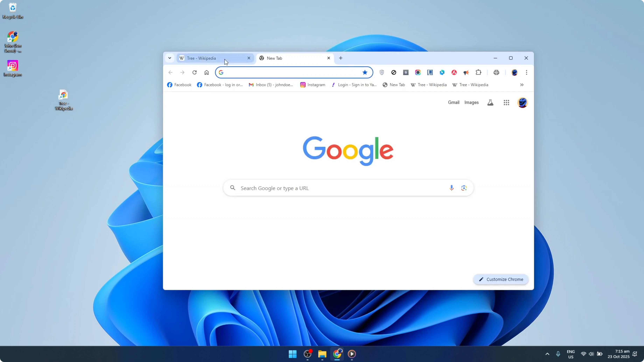
Task: Search by image with the Lens icon
Action: click(x=464, y=188)
